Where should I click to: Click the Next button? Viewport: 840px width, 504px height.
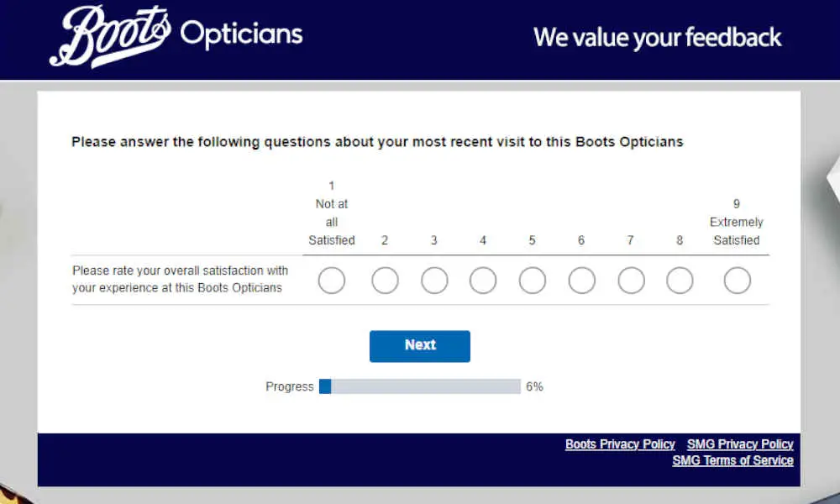point(420,346)
